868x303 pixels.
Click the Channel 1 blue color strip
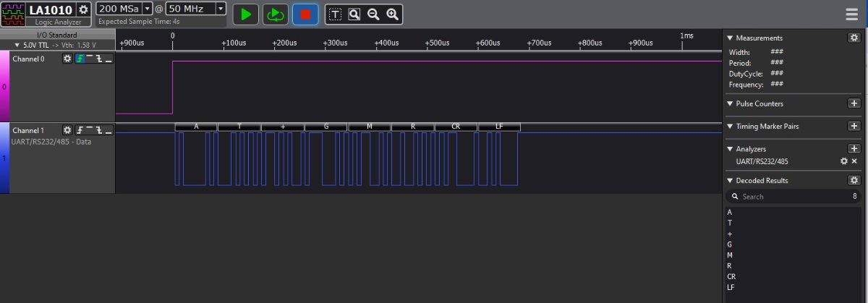[x=4, y=158]
